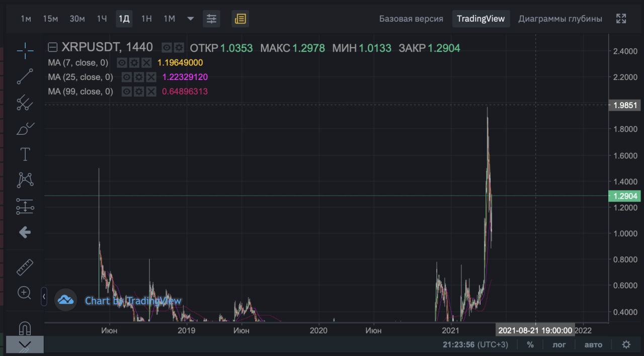The width and height of the screenshot is (644, 356).
Task: Click the MA (25, close, 0) label
Action: click(x=80, y=77)
